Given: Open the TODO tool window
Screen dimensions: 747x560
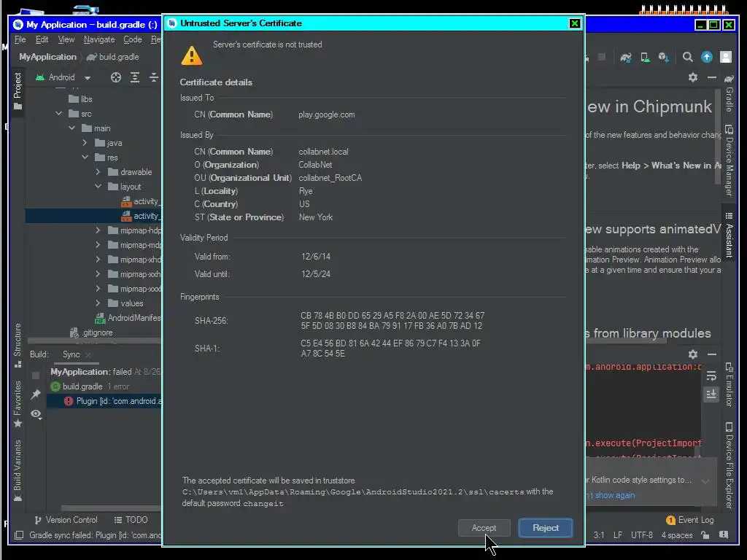Looking at the screenshot, I should tap(131, 520).
